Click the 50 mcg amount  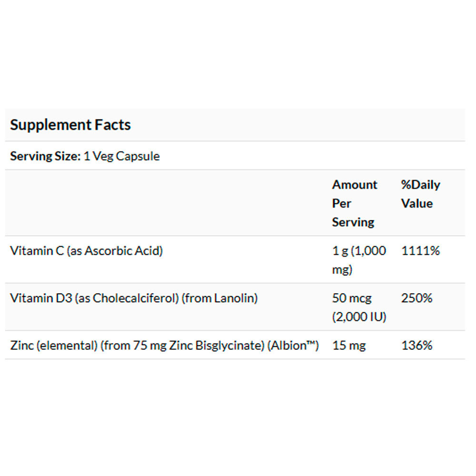[352, 298]
